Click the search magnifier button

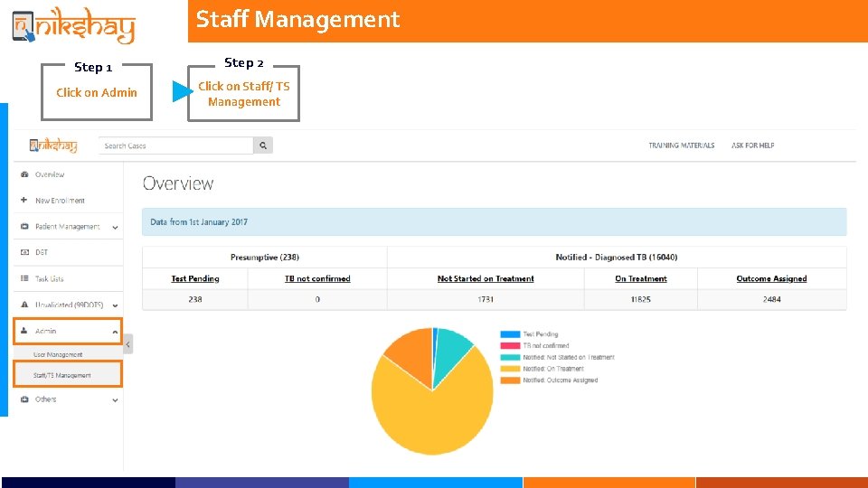(x=263, y=145)
